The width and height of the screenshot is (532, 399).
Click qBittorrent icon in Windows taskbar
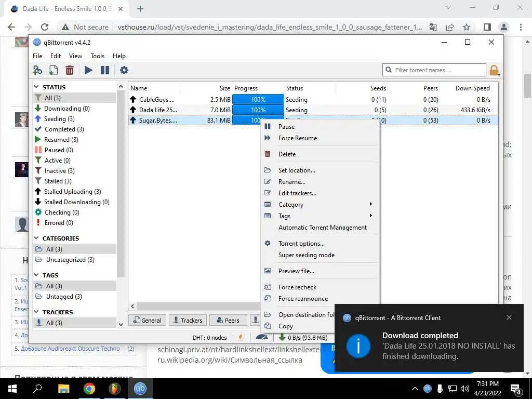(x=140, y=389)
